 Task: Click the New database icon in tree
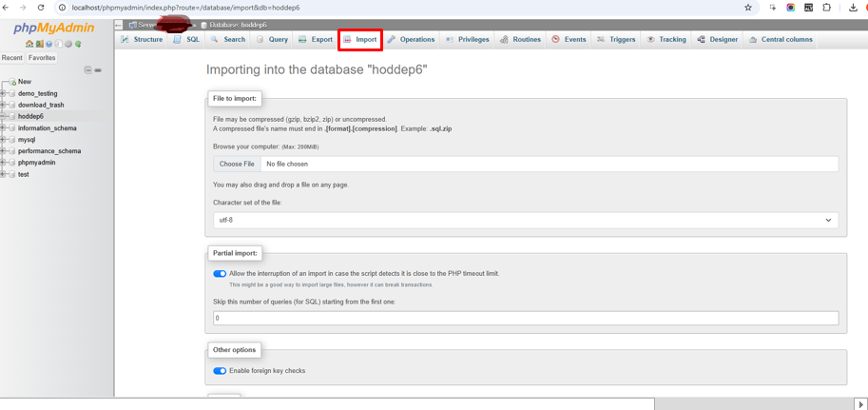pos(12,82)
